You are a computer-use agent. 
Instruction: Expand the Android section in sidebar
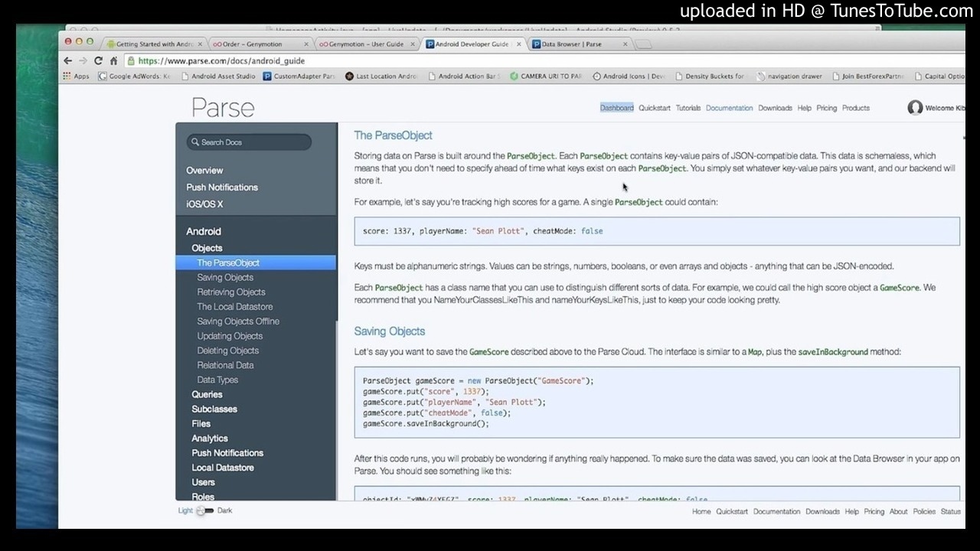click(x=204, y=231)
